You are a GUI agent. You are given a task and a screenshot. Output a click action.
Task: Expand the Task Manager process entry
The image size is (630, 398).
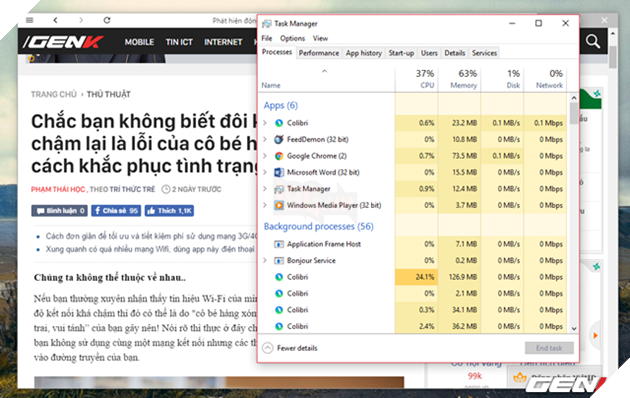tap(265, 189)
